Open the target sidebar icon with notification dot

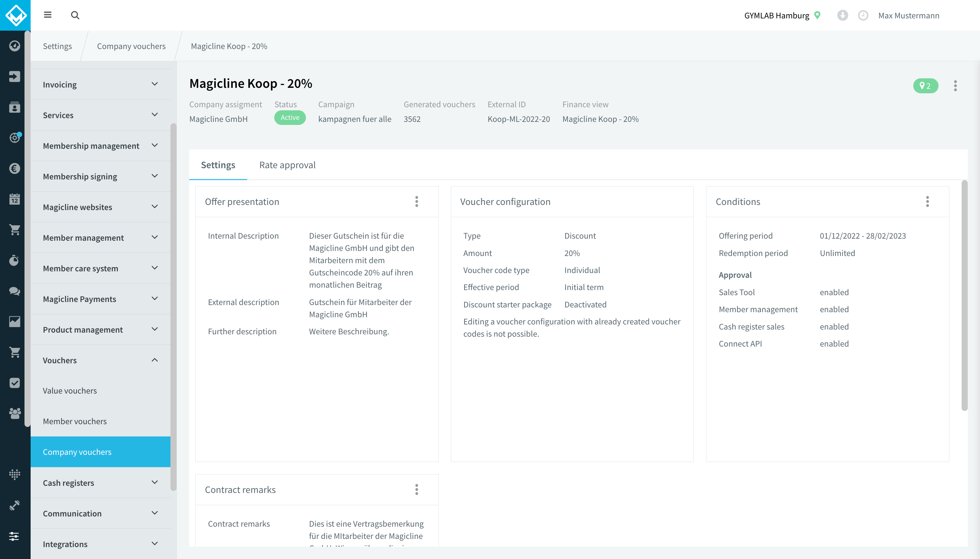point(15,138)
